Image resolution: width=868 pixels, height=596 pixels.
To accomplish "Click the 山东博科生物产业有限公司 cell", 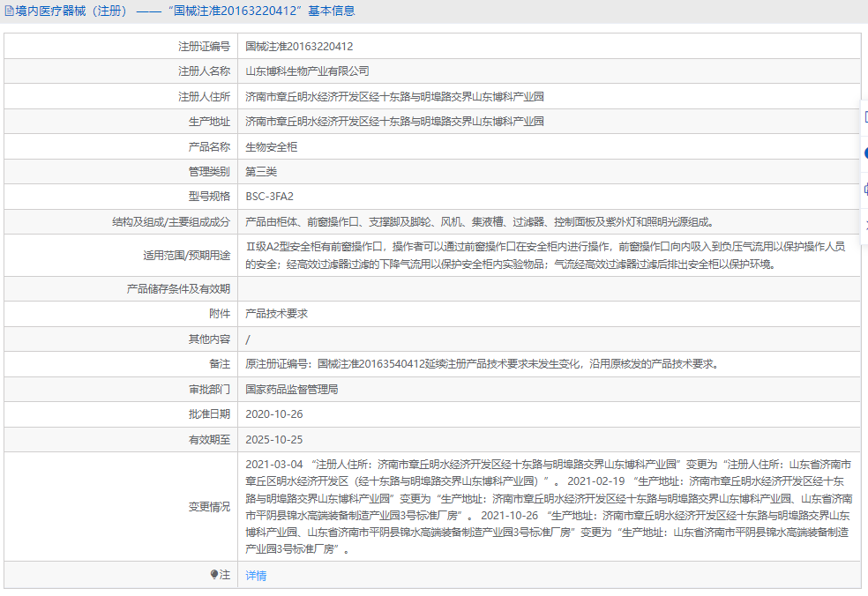I will (x=311, y=71).
